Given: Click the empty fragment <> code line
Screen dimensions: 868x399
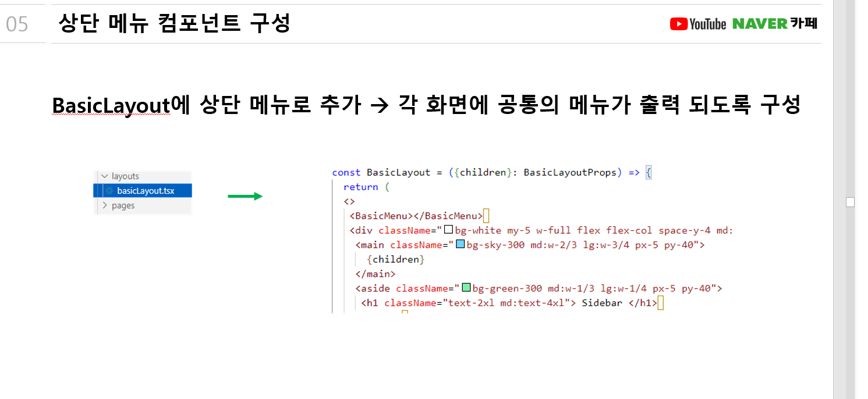Looking at the screenshot, I should point(349,201).
